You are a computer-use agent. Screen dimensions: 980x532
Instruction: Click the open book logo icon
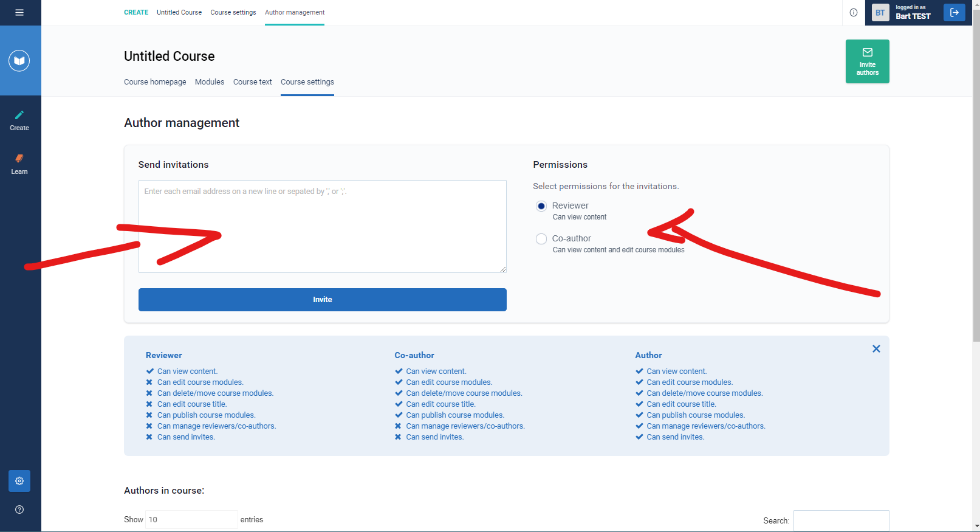(x=19, y=61)
